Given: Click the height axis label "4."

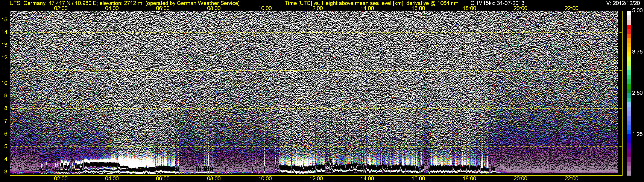Looking at the screenshot, I should (x=6, y=159).
